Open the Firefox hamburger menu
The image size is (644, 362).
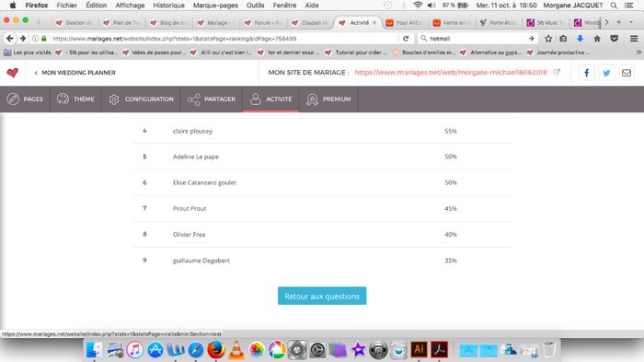click(x=634, y=39)
